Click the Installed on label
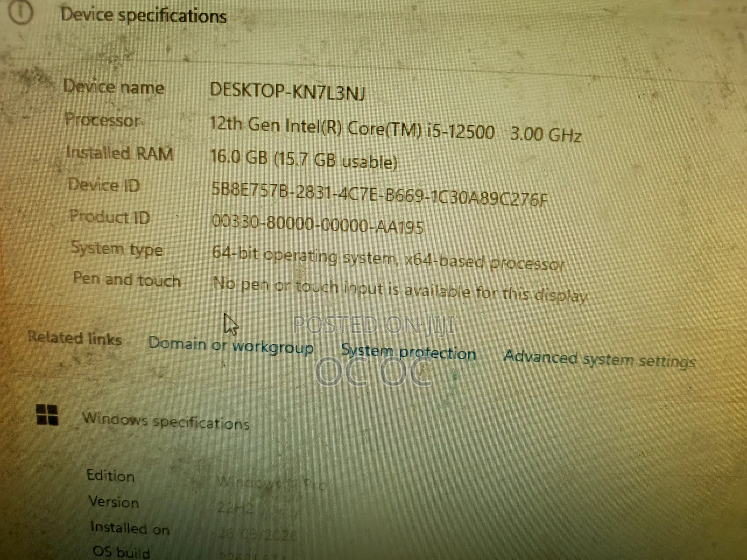Screen dimensions: 747x560 point(130,528)
